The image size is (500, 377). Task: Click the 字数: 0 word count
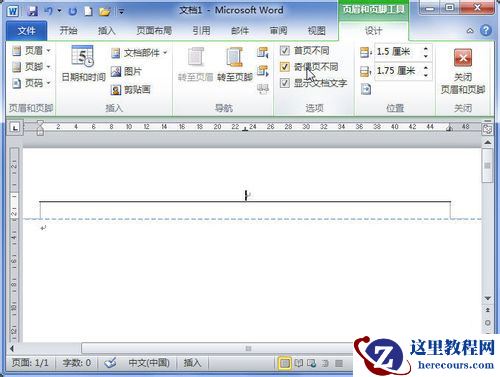[x=76, y=363]
